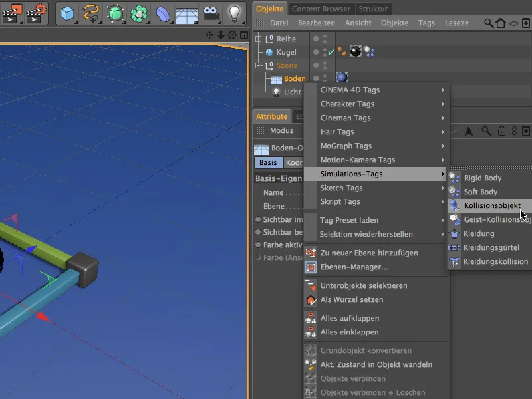This screenshot has width=532, height=399.
Task: Click the search icon in Attribute manager
Action: (486, 131)
